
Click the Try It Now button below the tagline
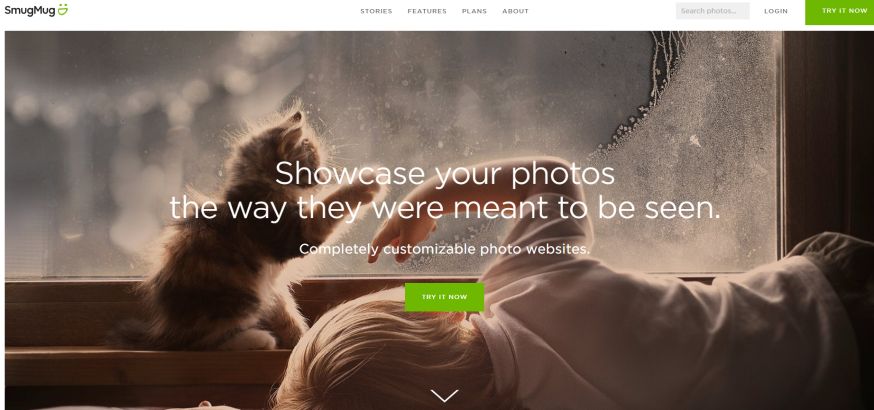(x=444, y=297)
